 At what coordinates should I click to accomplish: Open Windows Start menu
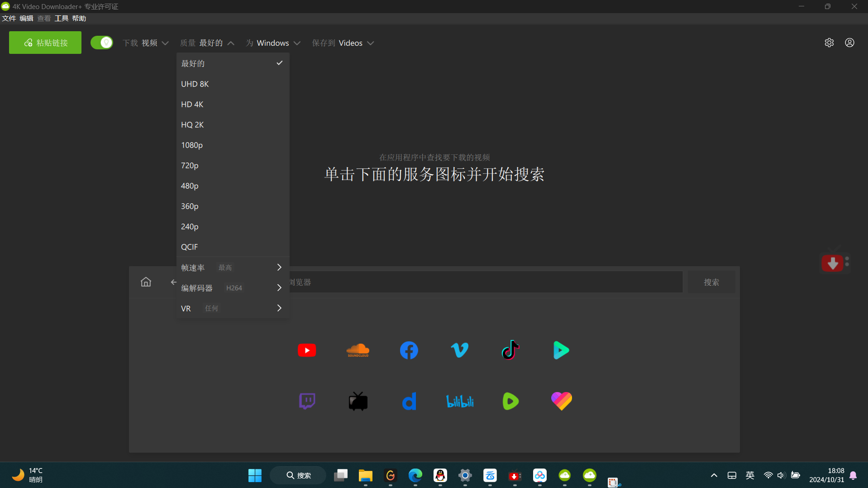pyautogui.click(x=255, y=475)
